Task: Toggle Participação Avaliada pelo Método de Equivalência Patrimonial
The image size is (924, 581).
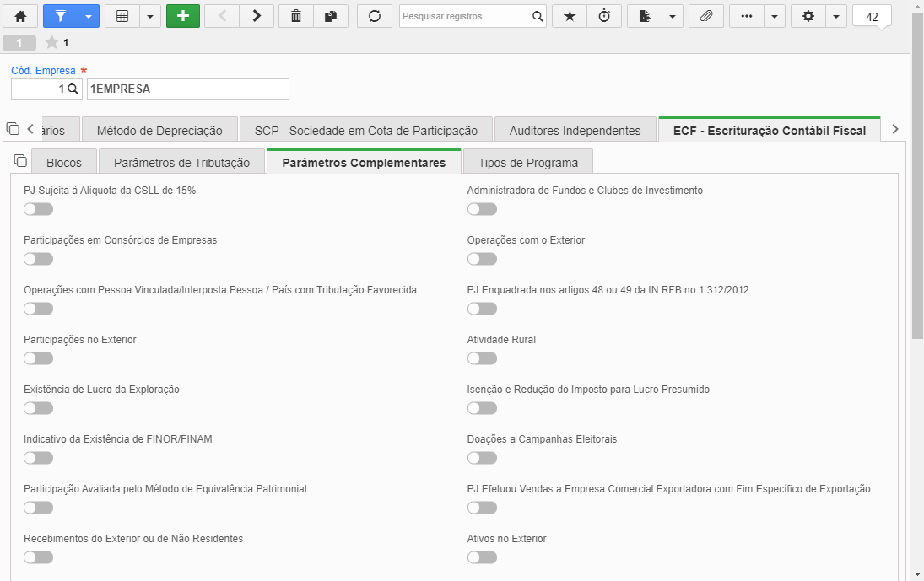Action: (x=38, y=508)
